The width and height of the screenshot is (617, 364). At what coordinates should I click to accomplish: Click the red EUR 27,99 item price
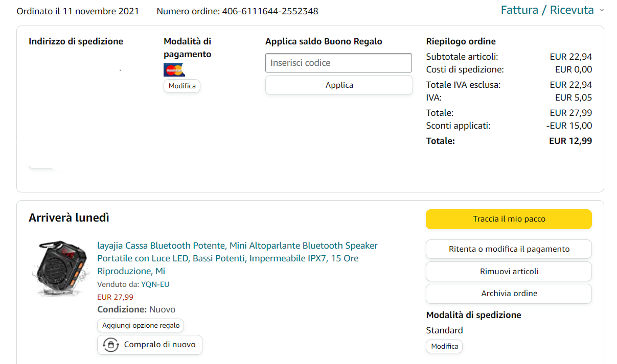tap(116, 297)
